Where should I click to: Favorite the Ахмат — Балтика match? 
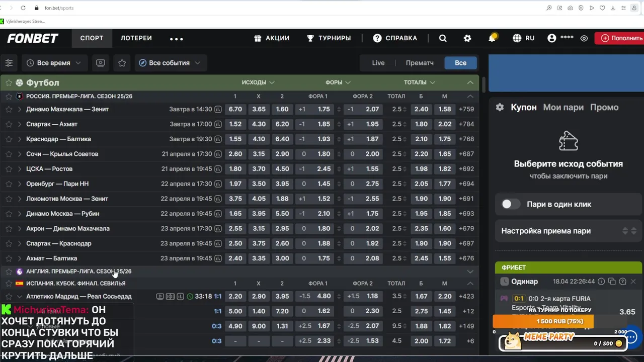pyautogui.click(x=9, y=258)
